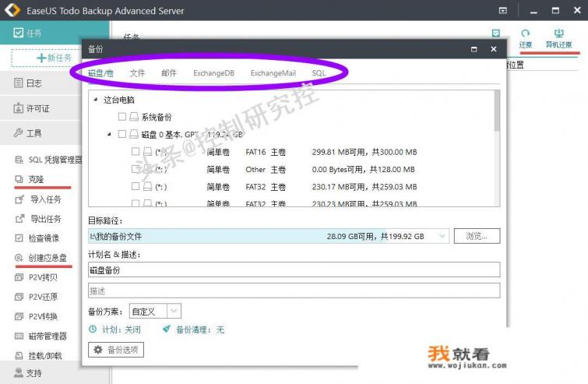Open 挂载/卸载 mount tool
Screen dimensions: 588x384
pyautogui.click(x=38, y=355)
